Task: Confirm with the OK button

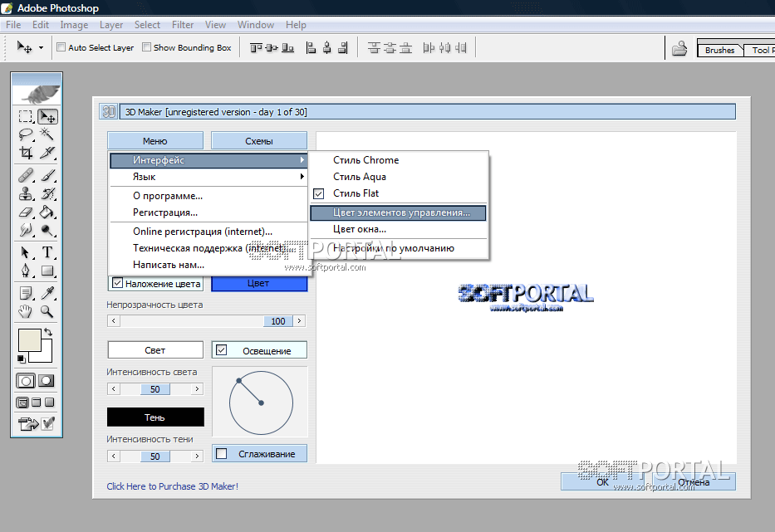Action: (x=602, y=481)
